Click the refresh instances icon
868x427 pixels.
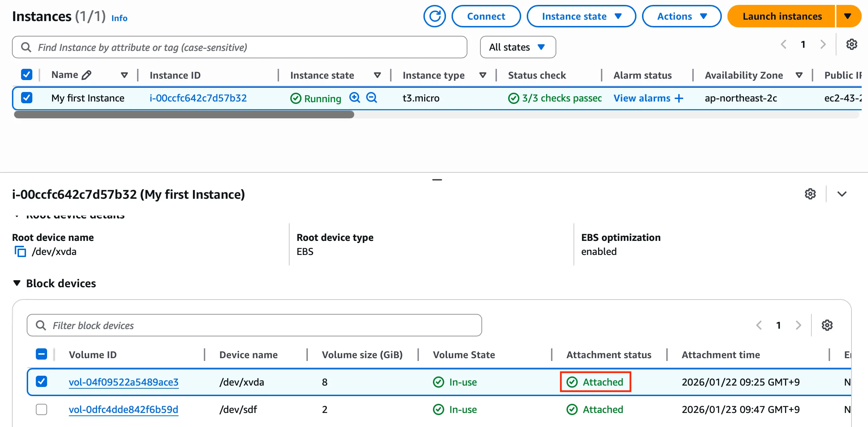[434, 16]
